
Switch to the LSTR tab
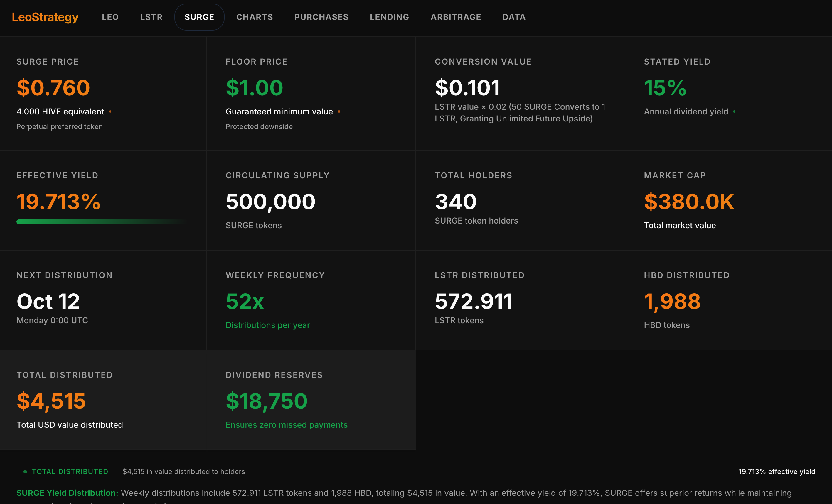click(x=151, y=17)
